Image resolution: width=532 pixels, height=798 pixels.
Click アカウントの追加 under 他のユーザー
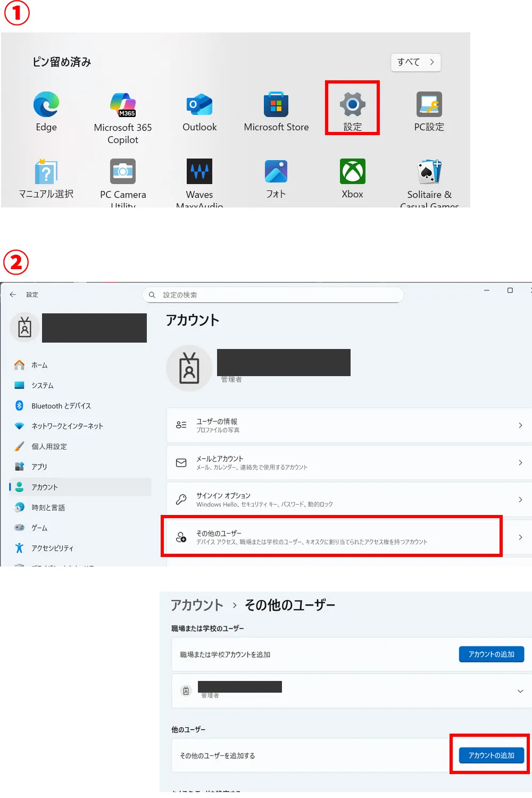[490, 754]
